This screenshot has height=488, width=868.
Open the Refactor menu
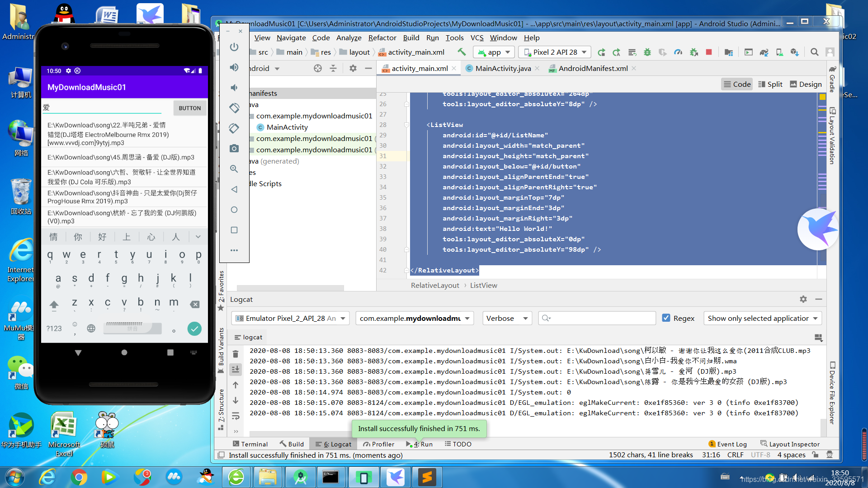[x=382, y=38]
